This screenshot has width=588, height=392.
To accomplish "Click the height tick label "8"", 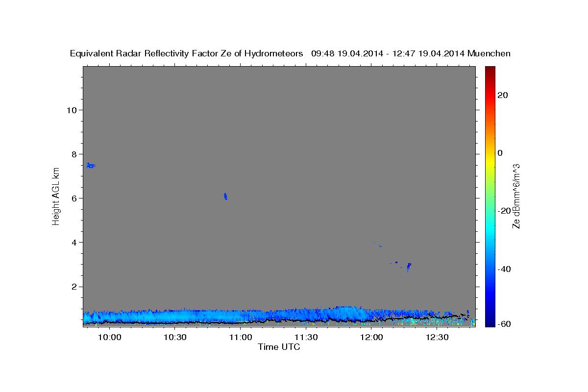I will (x=74, y=154).
